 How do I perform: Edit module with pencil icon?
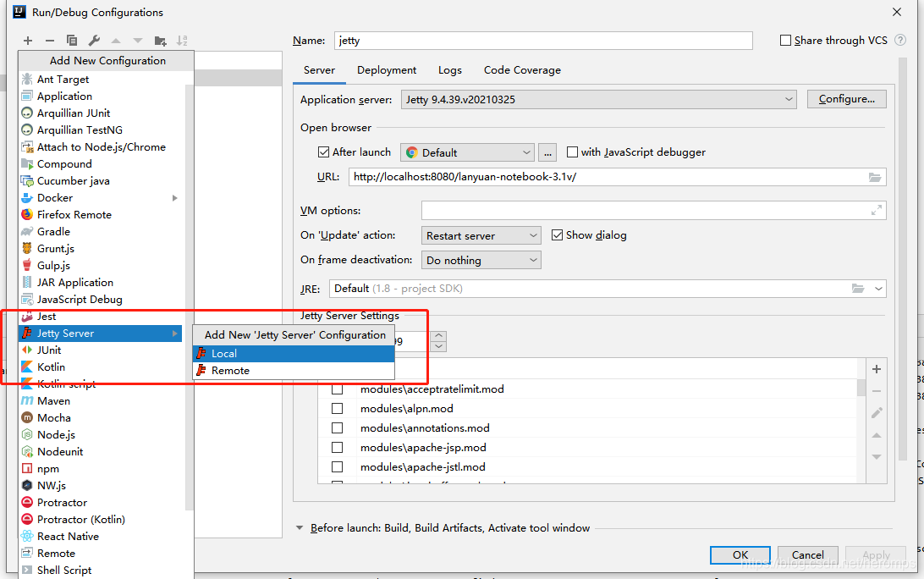pyautogui.click(x=877, y=413)
